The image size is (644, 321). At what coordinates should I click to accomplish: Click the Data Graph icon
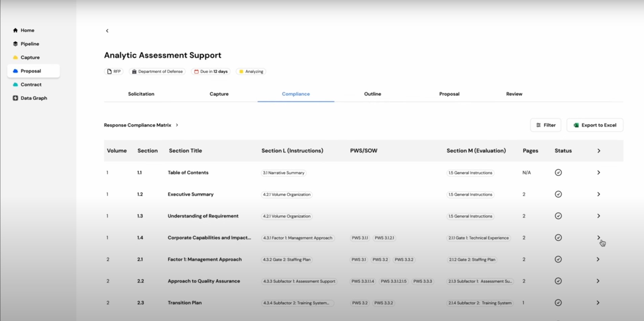[x=15, y=98]
